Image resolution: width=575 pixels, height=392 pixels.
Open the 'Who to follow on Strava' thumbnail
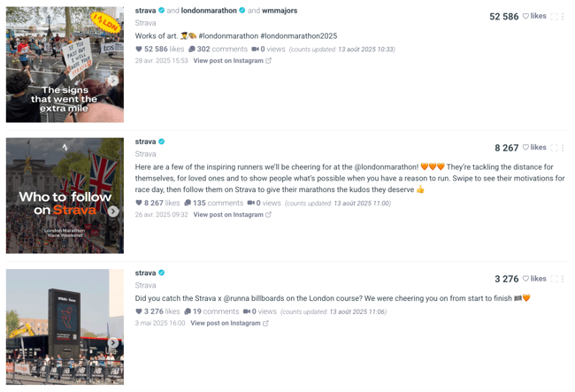coord(65,196)
